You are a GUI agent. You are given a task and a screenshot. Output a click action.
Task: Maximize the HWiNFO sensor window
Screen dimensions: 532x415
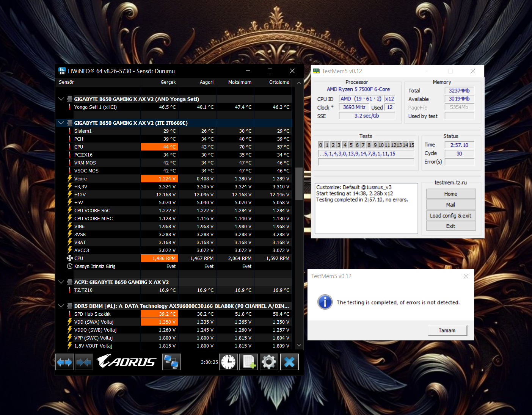[270, 71]
